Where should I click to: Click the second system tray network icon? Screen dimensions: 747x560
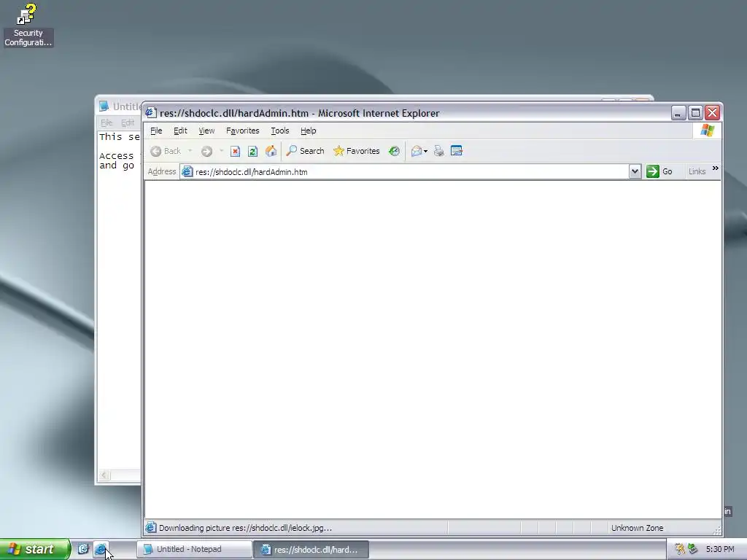pos(693,549)
